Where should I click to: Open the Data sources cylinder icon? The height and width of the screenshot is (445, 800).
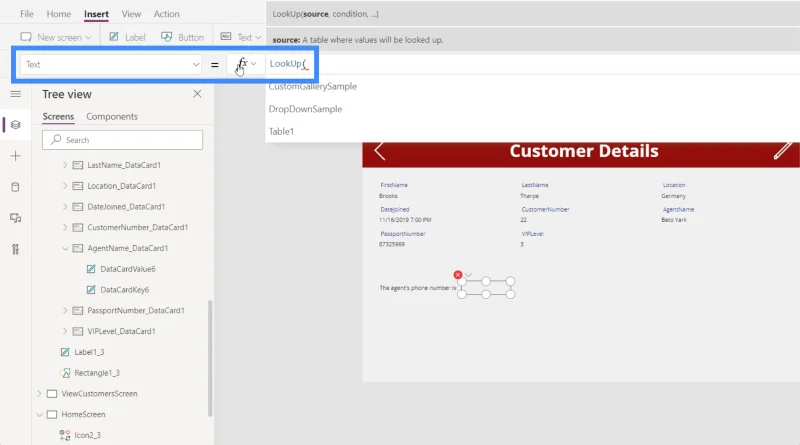click(x=15, y=187)
